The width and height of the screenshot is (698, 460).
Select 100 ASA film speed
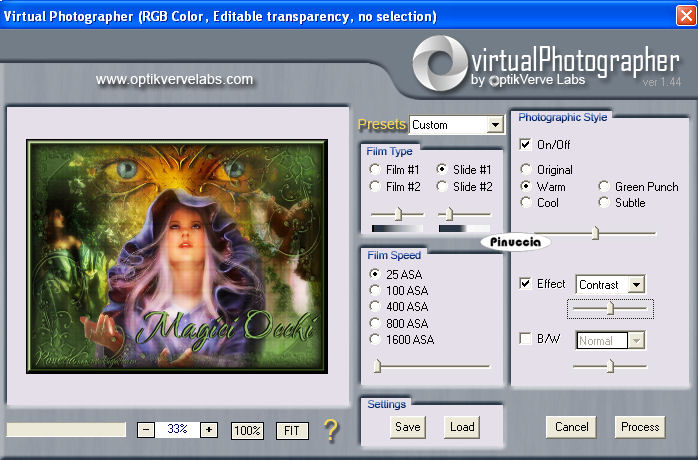[x=375, y=290]
